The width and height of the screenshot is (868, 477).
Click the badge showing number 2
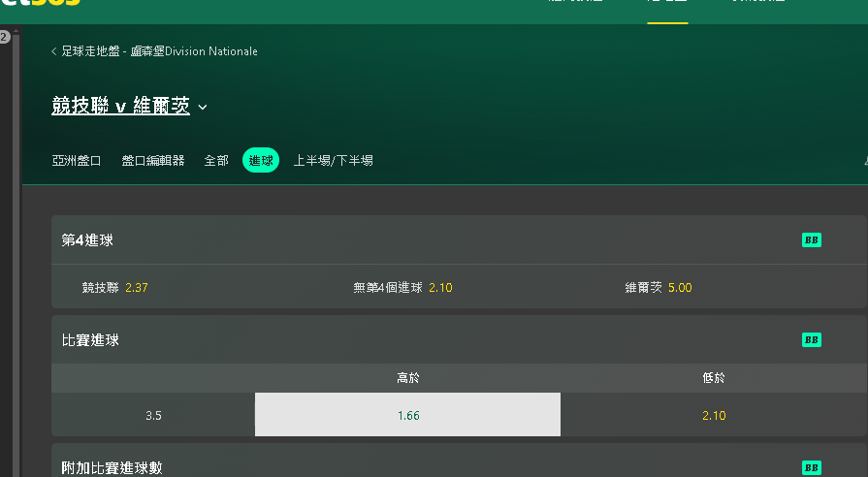5,37
